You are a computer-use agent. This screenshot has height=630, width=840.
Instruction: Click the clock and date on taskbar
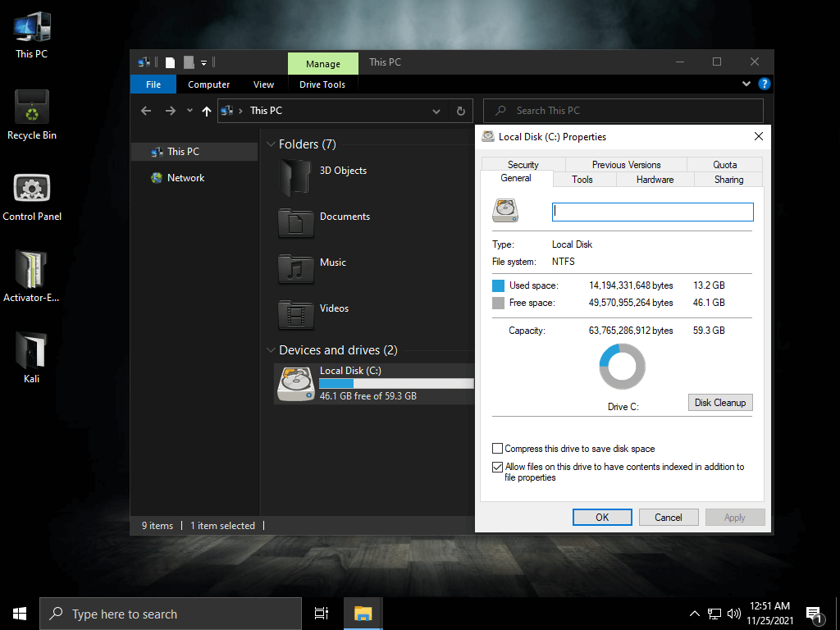click(769, 614)
